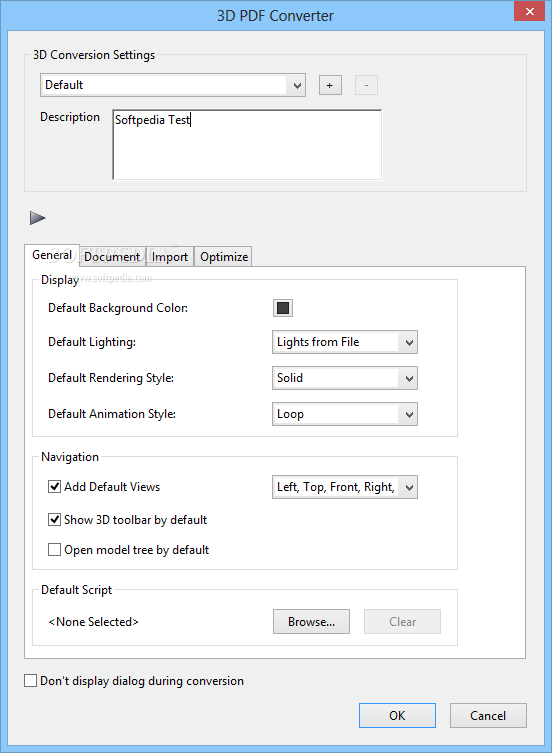
Task: Open the Default conversion settings dropdown
Action: [173, 85]
